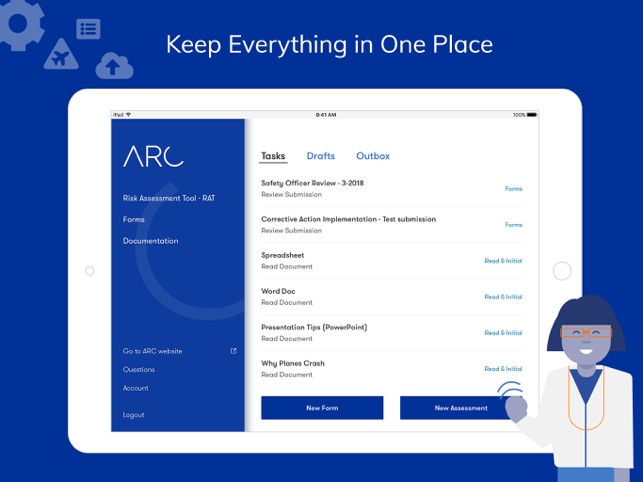Image resolution: width=643 pixels, height=482 pixels.
Task: Open Documentation in the sidebar menu
Action: tap(150, 241)
